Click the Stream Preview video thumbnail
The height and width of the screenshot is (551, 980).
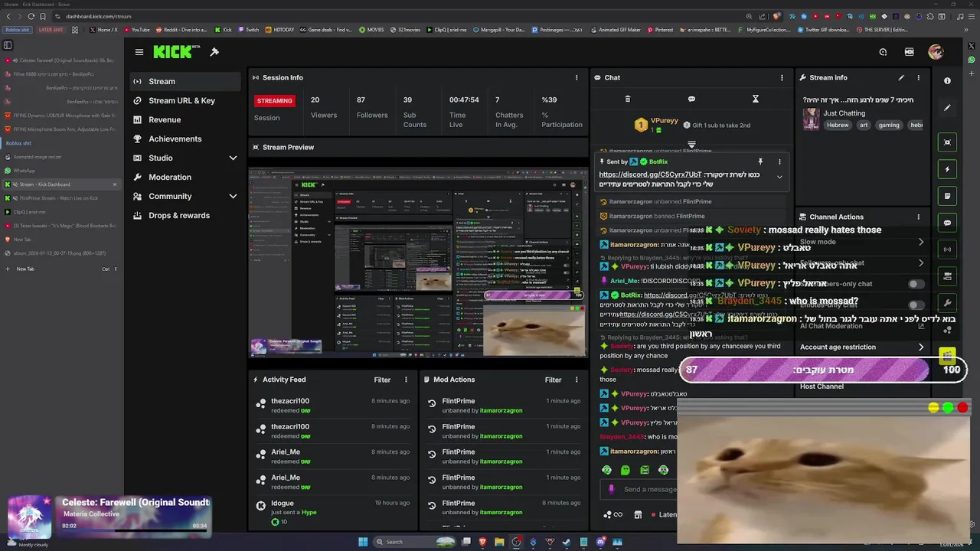419,262
